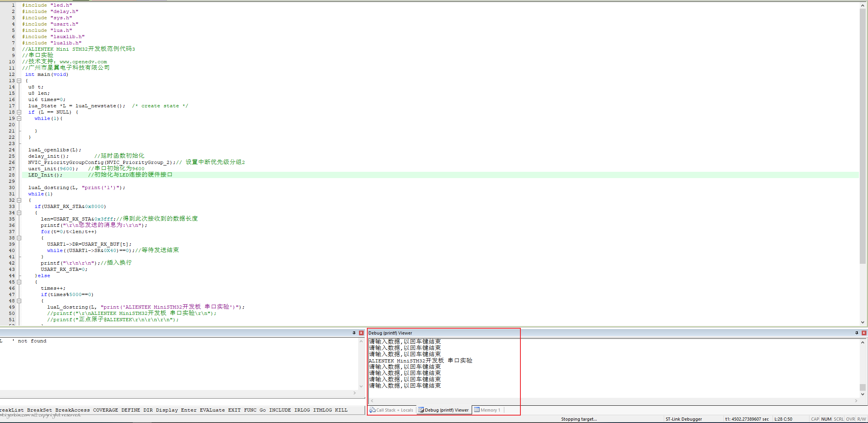868x423 pixels.
Task: Click the SCRL indicator in the status bar
Action: point(839,419)
